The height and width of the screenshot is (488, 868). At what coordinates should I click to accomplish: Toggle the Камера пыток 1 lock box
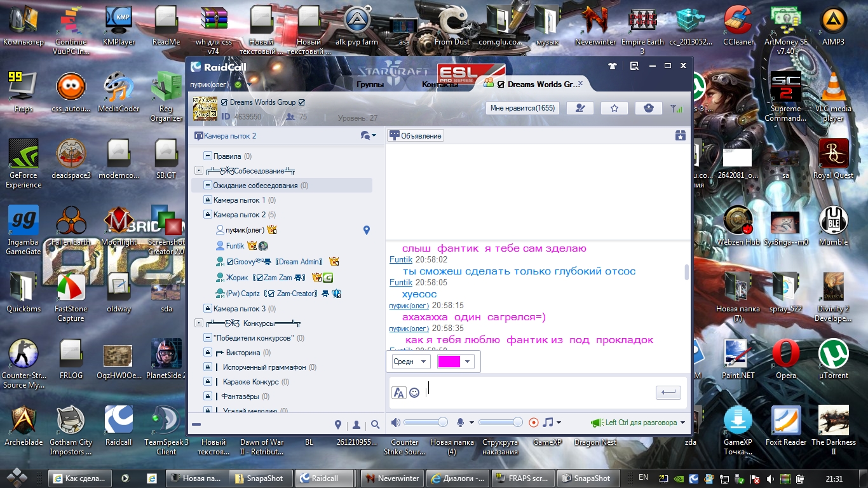click(x=207, y=200)
